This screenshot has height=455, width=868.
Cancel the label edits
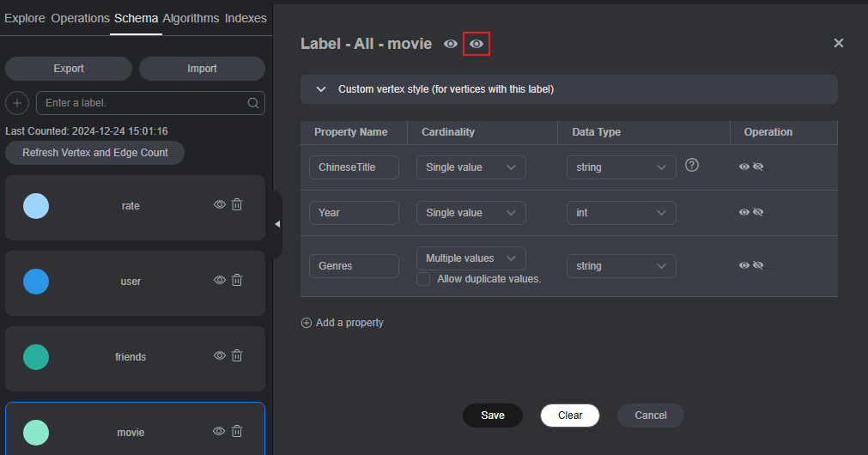(x=651, y=416)
